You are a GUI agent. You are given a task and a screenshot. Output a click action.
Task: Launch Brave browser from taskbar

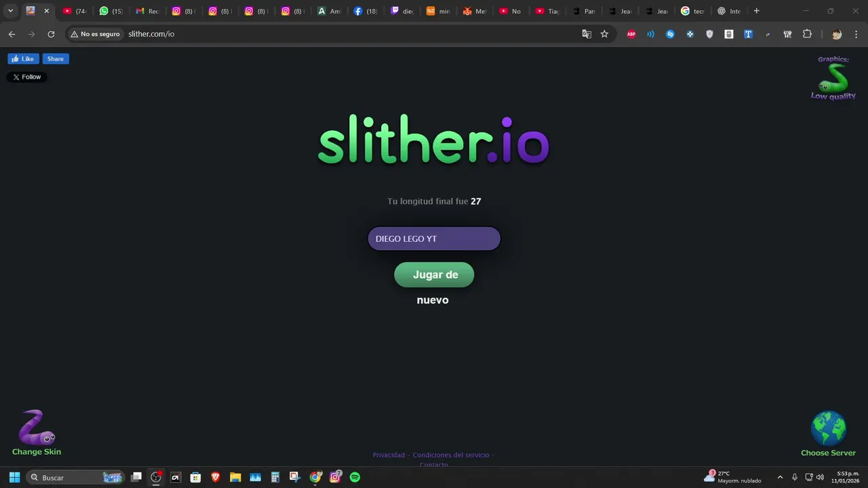pyautogui.click(x=216, y=477)
